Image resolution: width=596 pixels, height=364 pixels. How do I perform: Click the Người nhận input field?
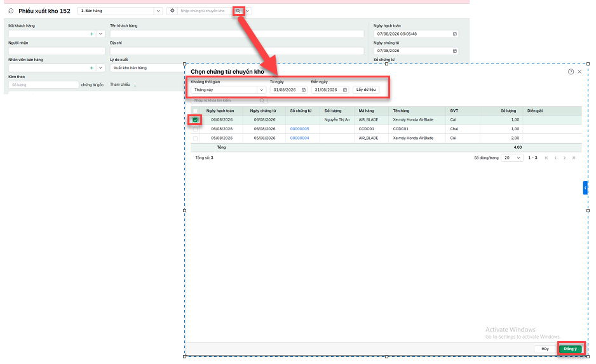(57, 51)
